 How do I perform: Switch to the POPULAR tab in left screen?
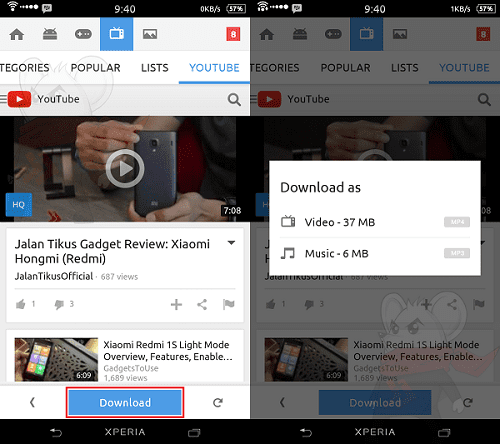pos(96,68)
